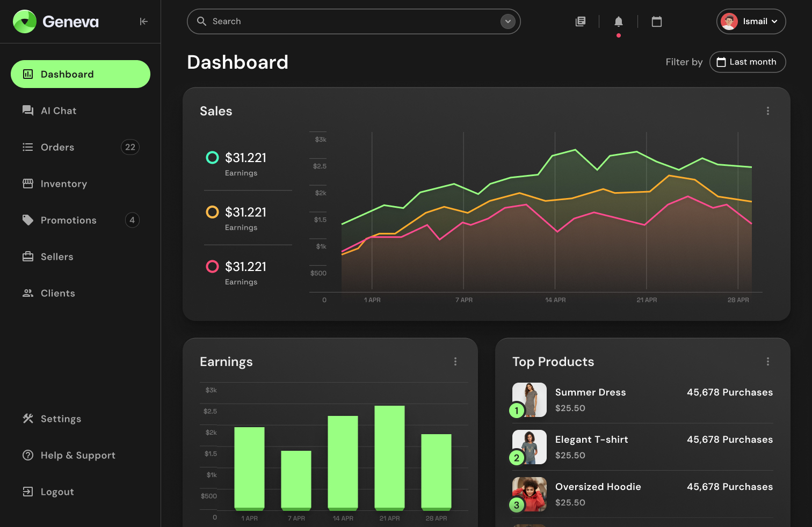812x527 pixels.
Task: Open the Sellers briefcase icon
Action: pyautogui.click(x=27, y=257)
